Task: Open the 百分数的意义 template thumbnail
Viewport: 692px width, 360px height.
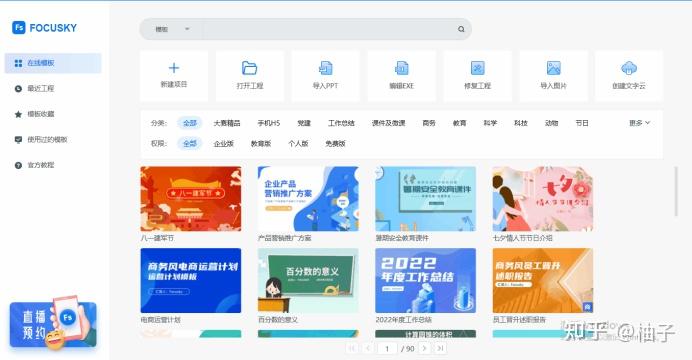Action: click(x=308, y=281)
